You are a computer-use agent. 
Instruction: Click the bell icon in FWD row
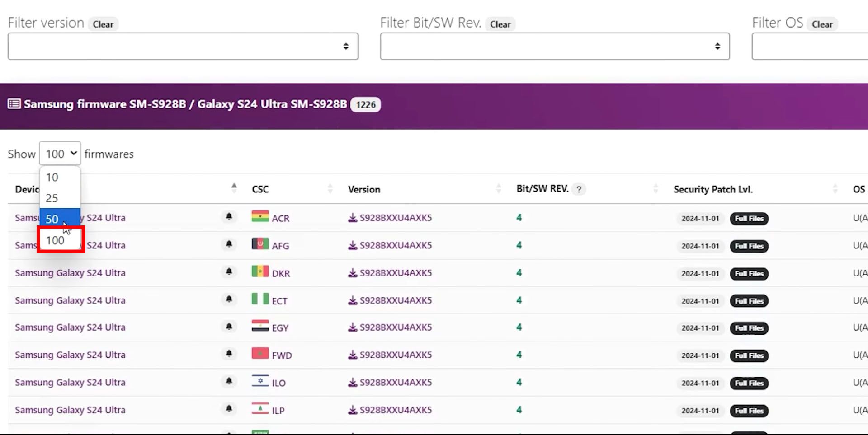click(x=229, y=354)
